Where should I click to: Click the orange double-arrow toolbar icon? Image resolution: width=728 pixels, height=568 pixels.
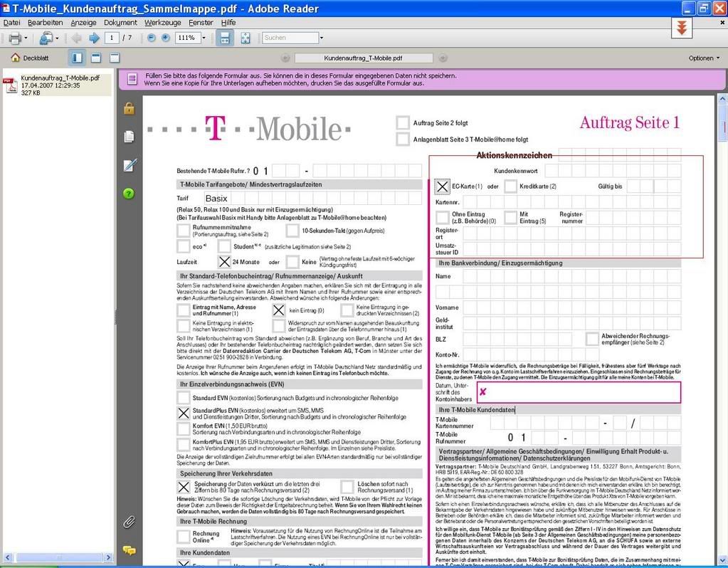coord(682,28)
